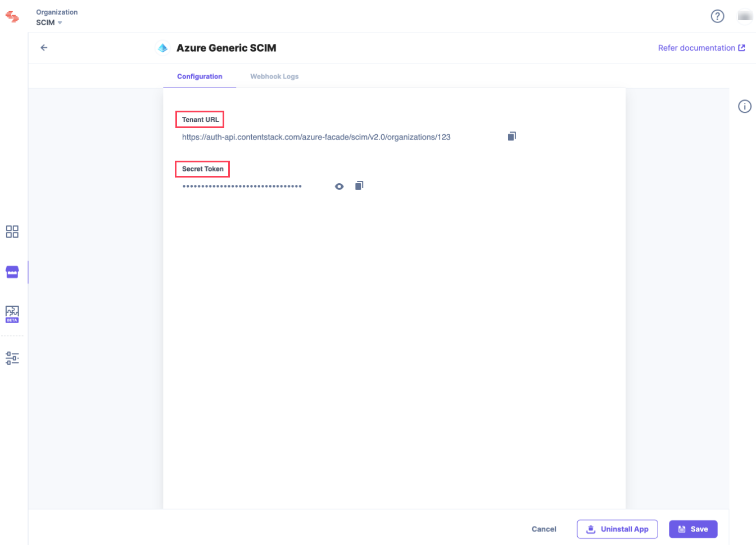The image size is (756, 545).
Task: Open the blurred user profile avatar
Action: tap(745, 16)
